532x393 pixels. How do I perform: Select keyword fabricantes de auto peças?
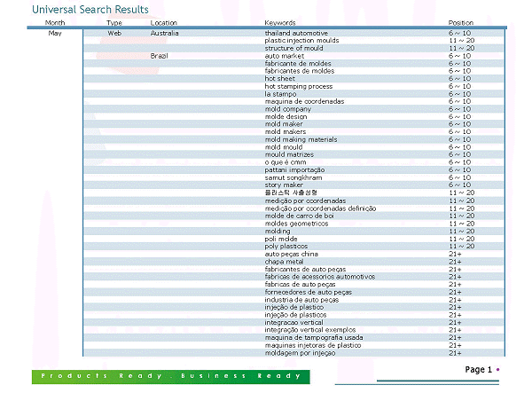(x=305, y=269)
